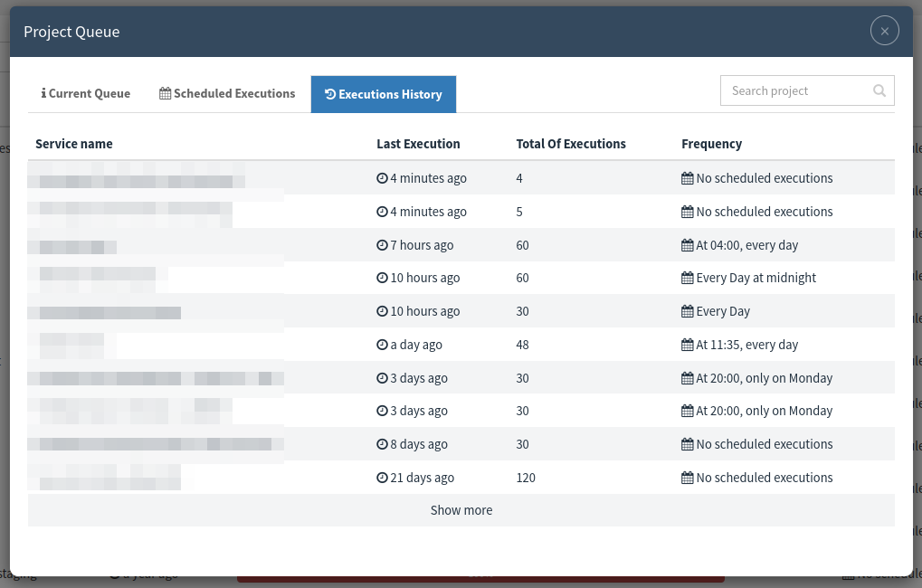Viewport: 922px width, 588px height.
Task: Click the total executions value 120
Action: 526,478
